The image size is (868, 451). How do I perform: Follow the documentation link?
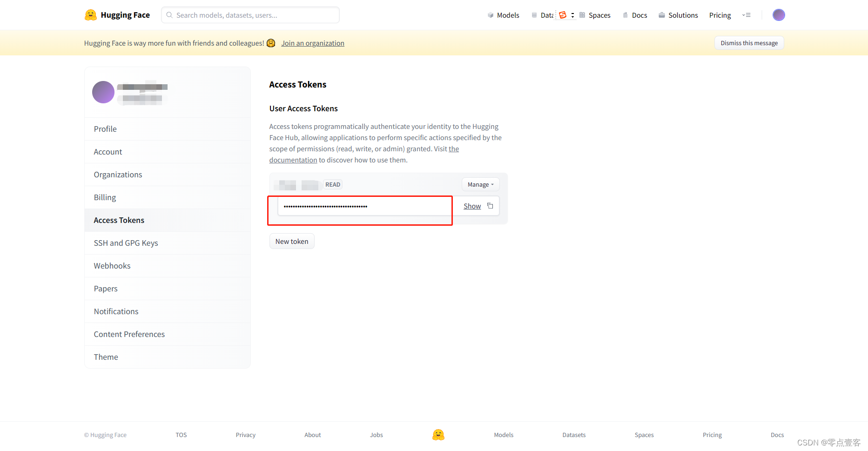point(293,160)
